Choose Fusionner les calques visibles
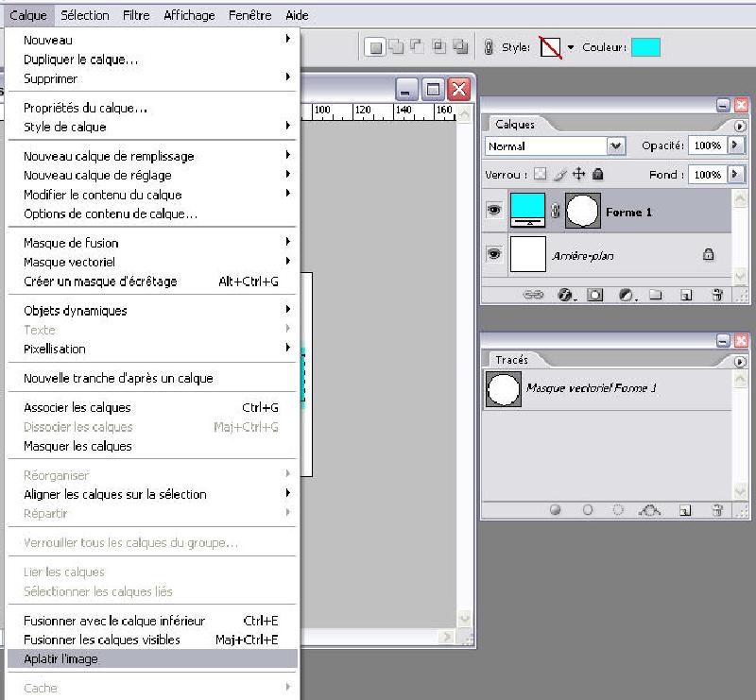 click(x=152, y=640)
